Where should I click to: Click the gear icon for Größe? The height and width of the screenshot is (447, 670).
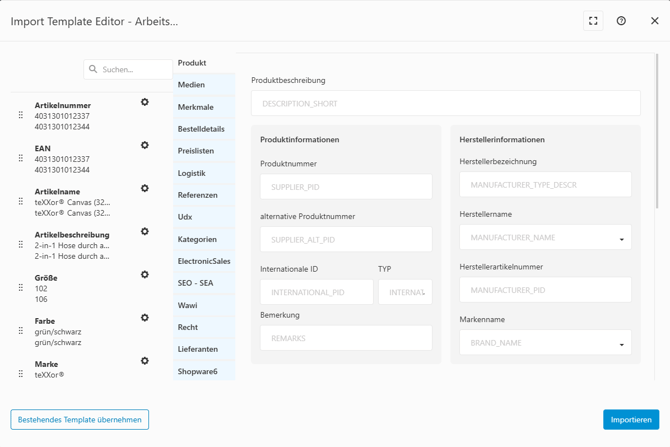145,274
